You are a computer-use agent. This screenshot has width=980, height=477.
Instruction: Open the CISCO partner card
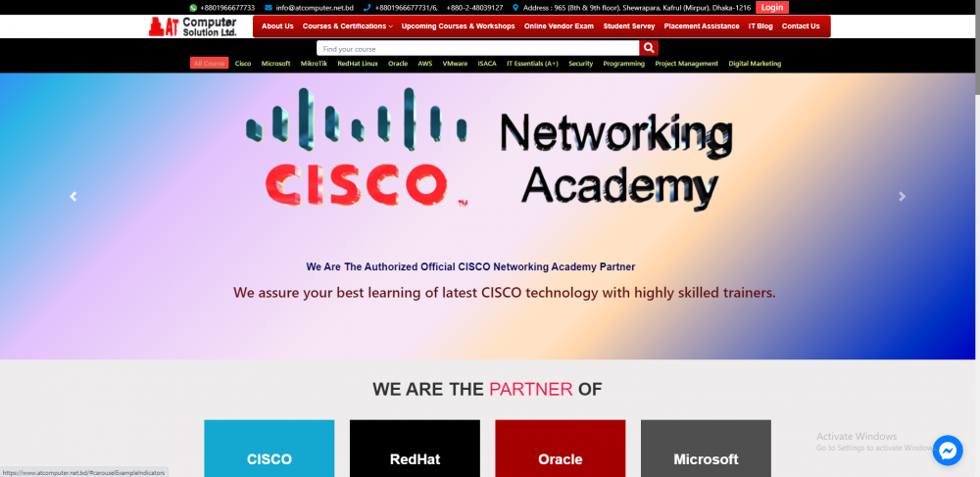[269, 449]
